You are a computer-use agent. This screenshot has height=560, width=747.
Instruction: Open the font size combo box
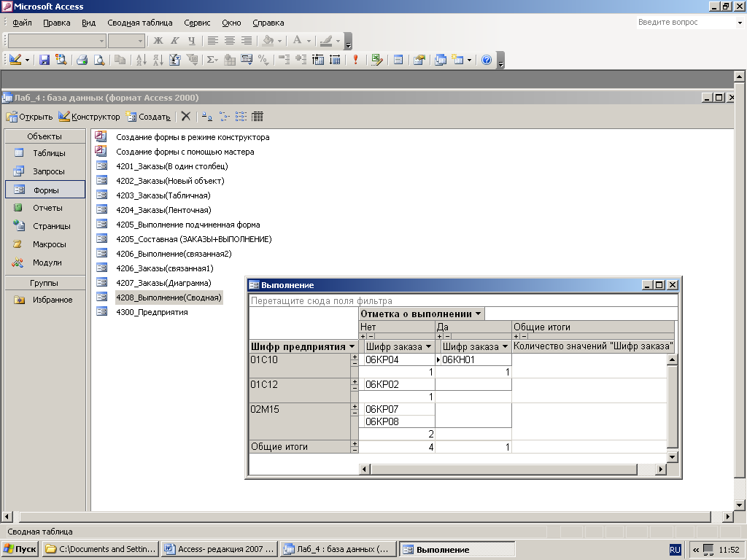pos(126,41)
